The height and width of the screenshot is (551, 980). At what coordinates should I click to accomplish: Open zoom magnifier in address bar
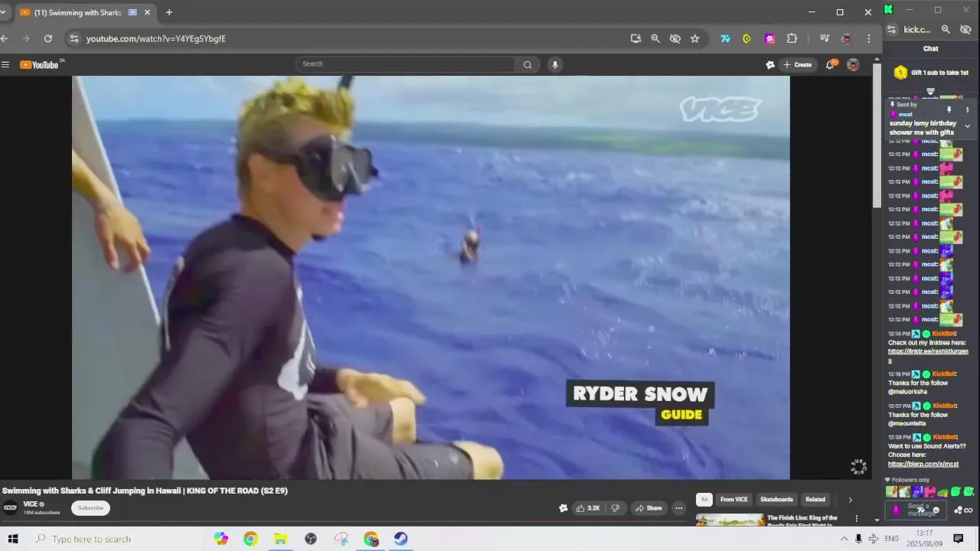click(x=655, y=38)
